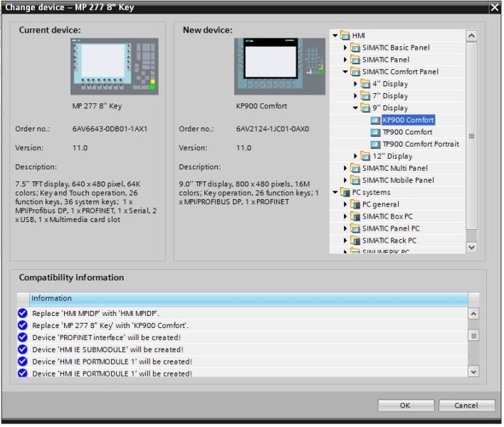
Task: Cancel the device change dialog
Action: coord(468,407)
